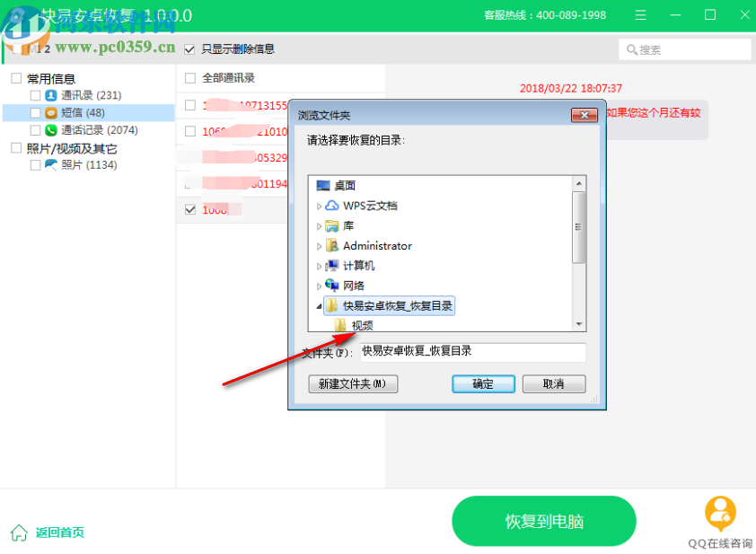Expand the 库 tree node
The image size is (756, 554).
(x=319, y=226)
